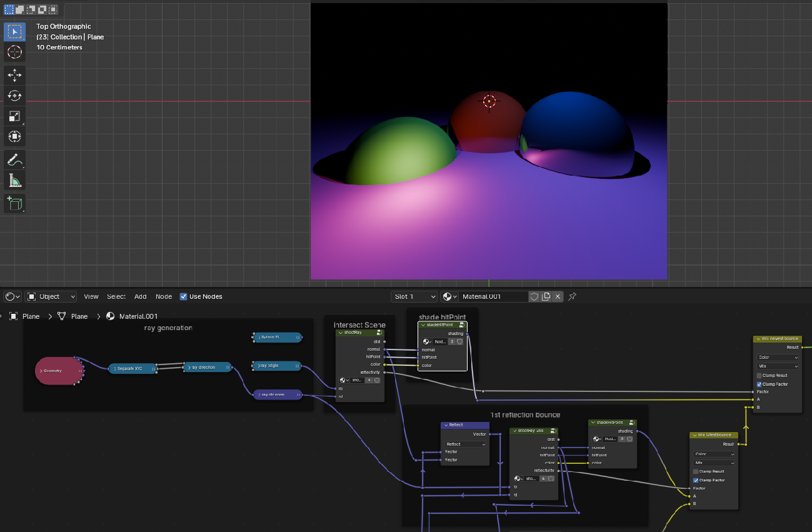The height and width of the screenshot is (532, 812).
Task: Open the Object shader type dropdown
Action: click(52, 296)
